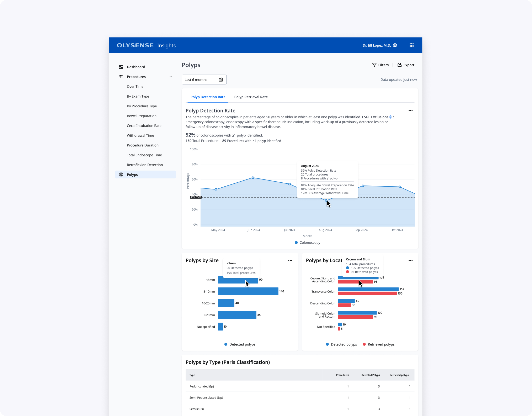The width and height of the screenshot is (532, 416).
Task: Open the Filters panel
Action: tap(380, 65)
